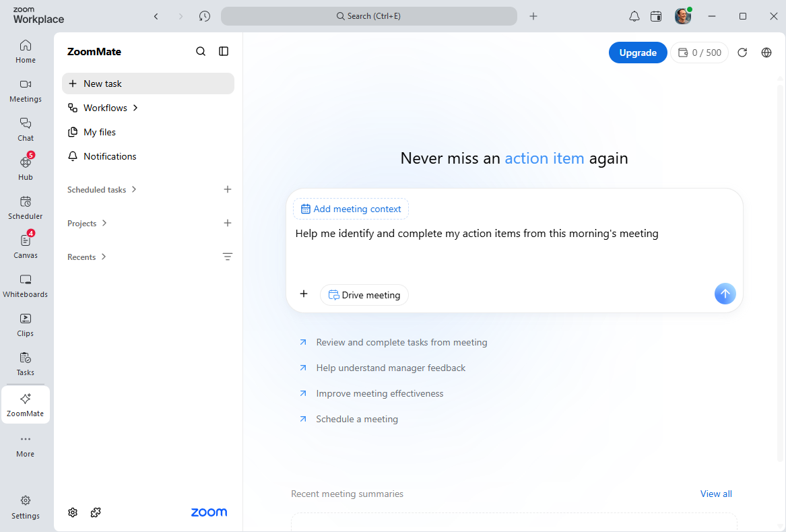This screenshot has height=532, width=786.
Task: Click Add meeting context
Action: pos(351,209)
